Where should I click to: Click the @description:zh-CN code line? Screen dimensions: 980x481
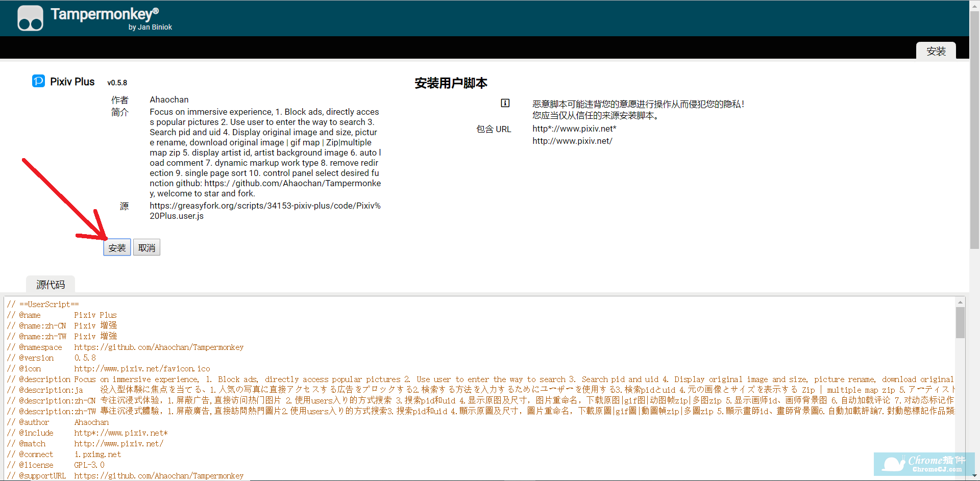pos(480,400)
